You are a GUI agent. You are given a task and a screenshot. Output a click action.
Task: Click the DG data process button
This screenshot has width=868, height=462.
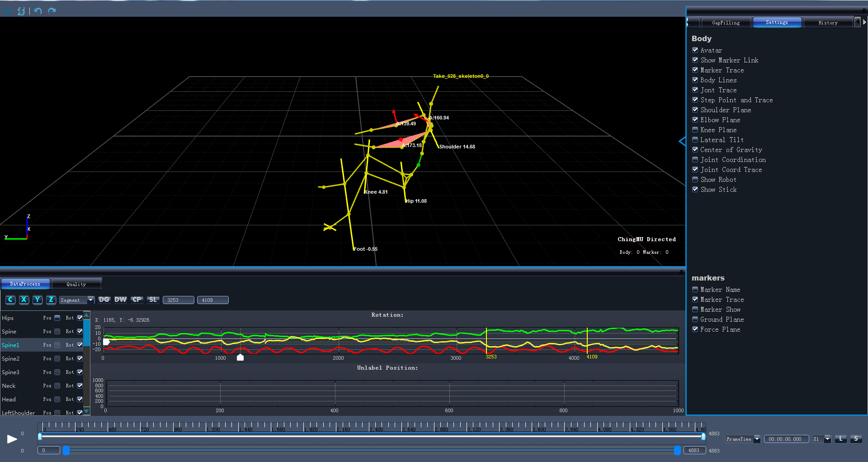point(104,300)
